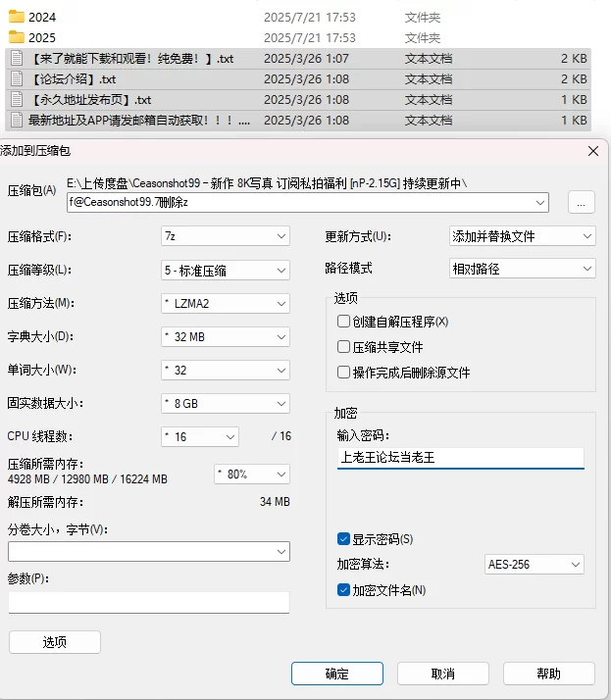This screenshot has width=611, height=700.
Task: Click text file icon for 【论坛介绍】.txt
Action: [17, 79]
